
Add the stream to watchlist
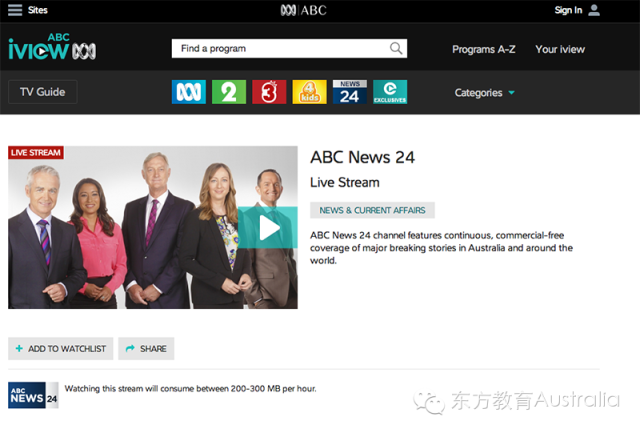click(60, 349)
